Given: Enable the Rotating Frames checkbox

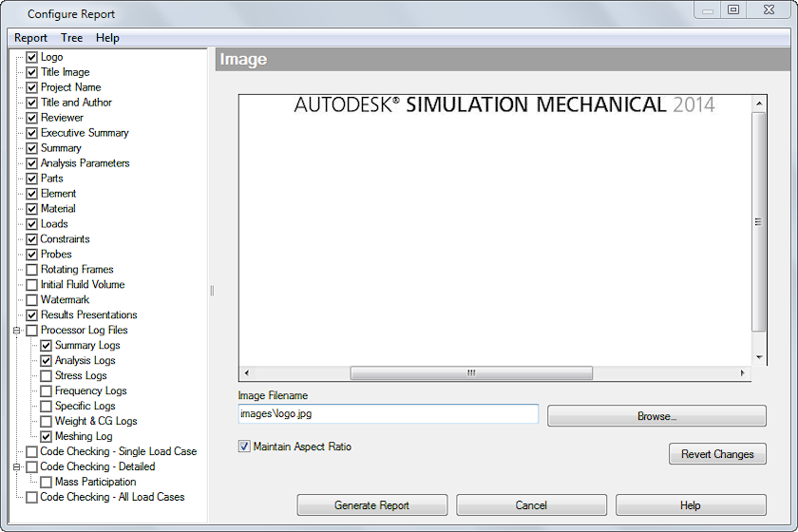Looking at the screenshot, I should tap(31, 269).
